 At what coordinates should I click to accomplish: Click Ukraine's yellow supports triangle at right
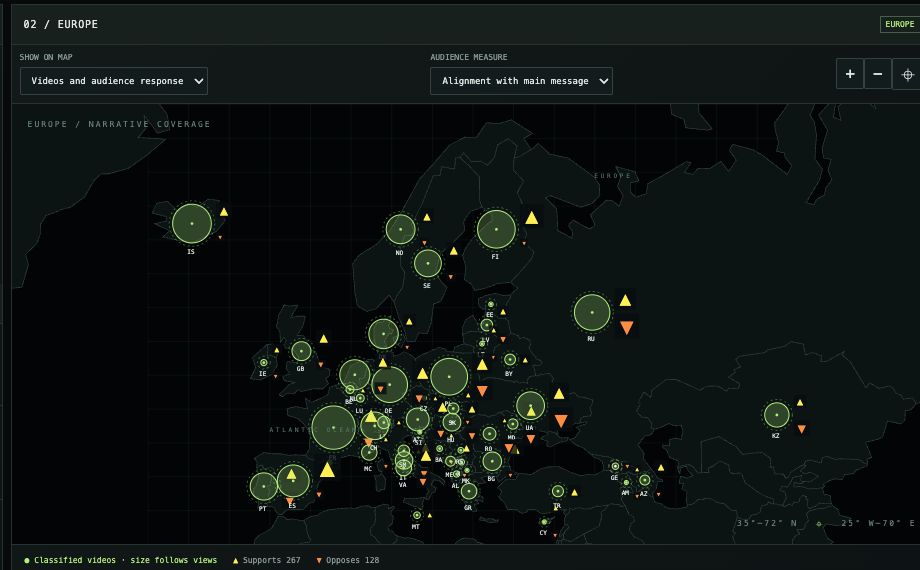pyautogui.click(x=559, y=394)
